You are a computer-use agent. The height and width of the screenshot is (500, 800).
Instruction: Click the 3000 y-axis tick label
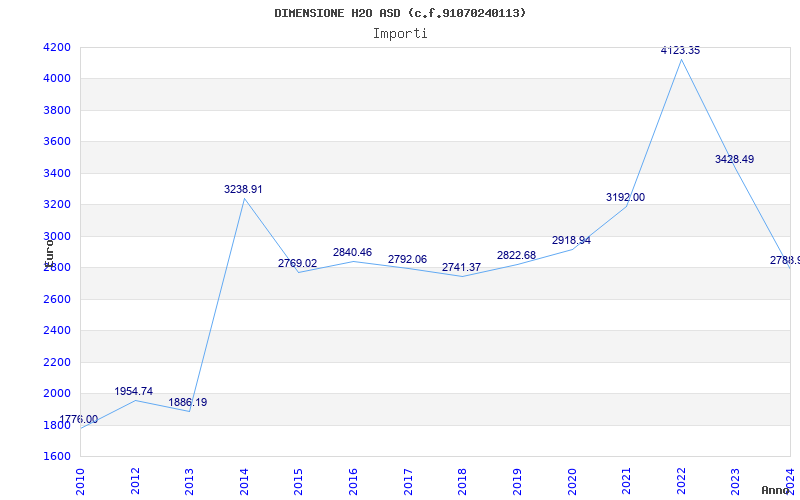(x=55, y=236)
